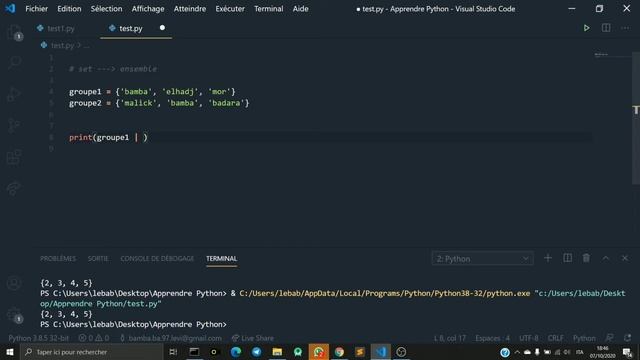640x360 pixels.
Task: Run the Python file with the play button
Action: pyautogui.click(x=586, y=28)
